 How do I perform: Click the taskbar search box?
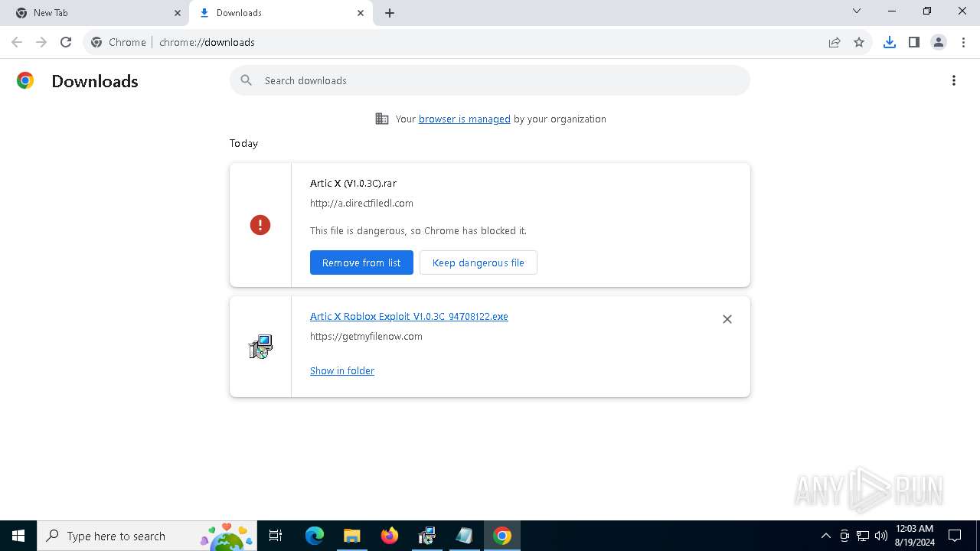(x=147, y=536)
